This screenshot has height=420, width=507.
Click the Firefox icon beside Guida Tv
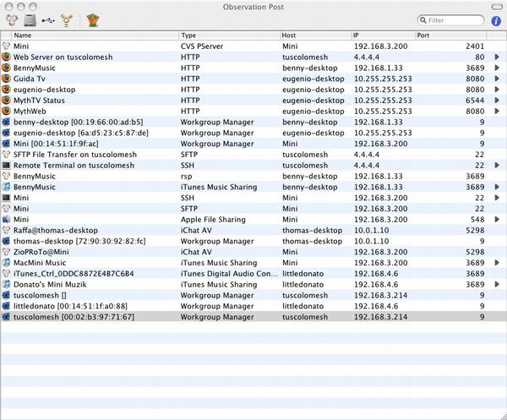click(x=7, y=78)
